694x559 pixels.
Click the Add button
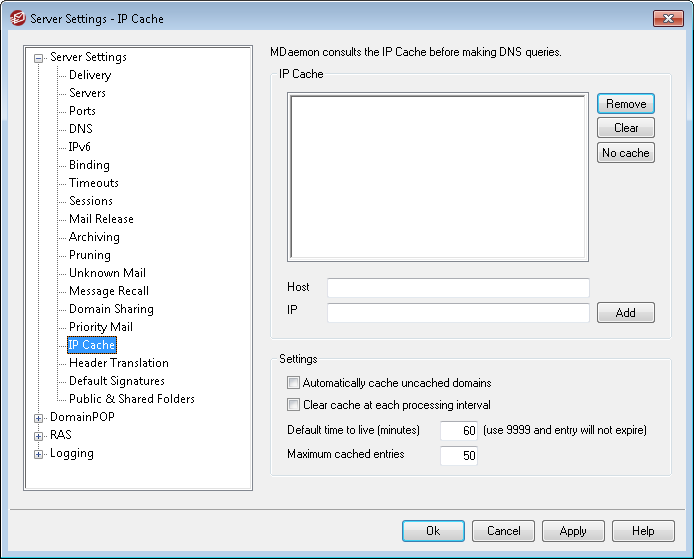point(626,313)
